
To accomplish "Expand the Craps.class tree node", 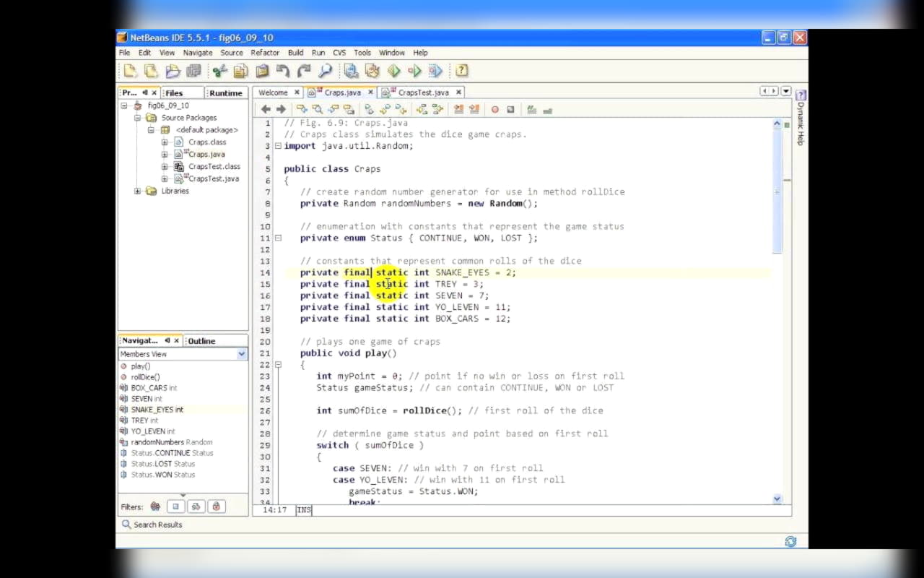I will (165, 142).
